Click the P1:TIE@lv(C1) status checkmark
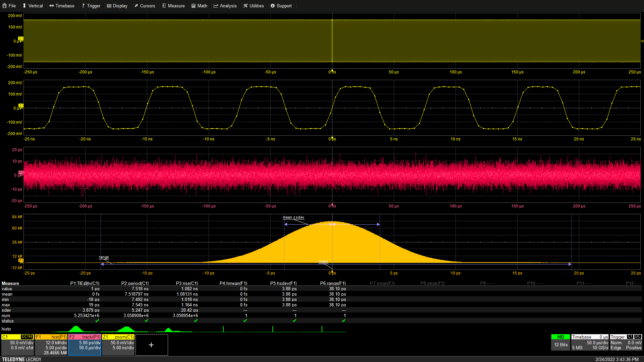This screenshot has width=644, height=362. tap(97, 321)
